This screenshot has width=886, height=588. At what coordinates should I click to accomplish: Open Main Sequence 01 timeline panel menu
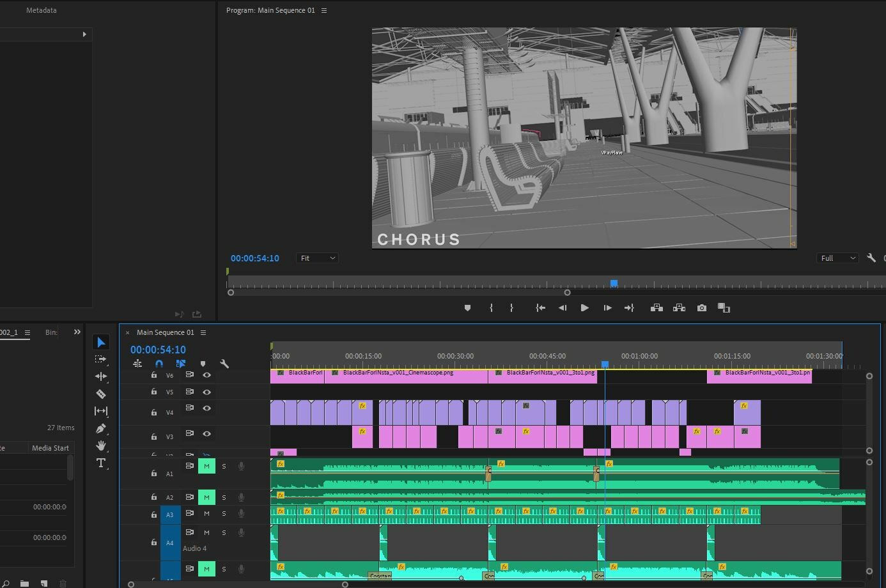(203, 332)
